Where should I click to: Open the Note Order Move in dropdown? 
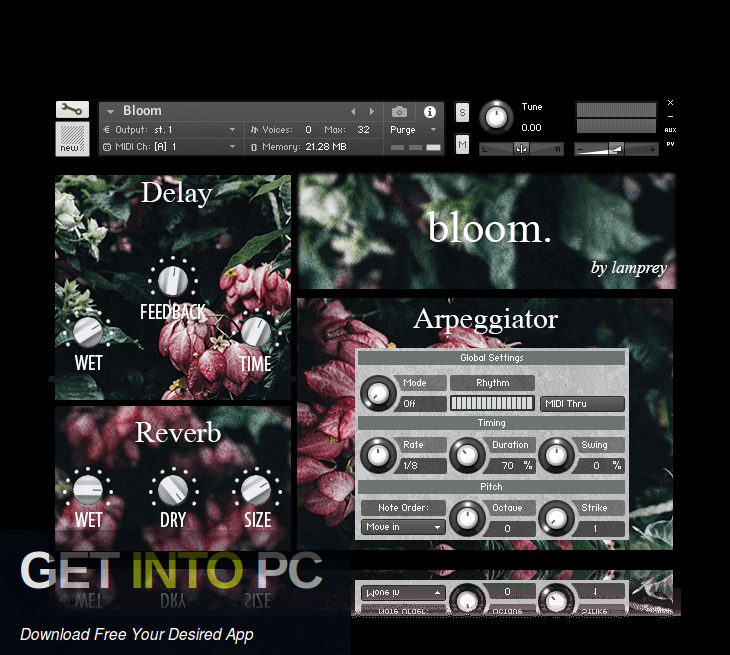403,527
